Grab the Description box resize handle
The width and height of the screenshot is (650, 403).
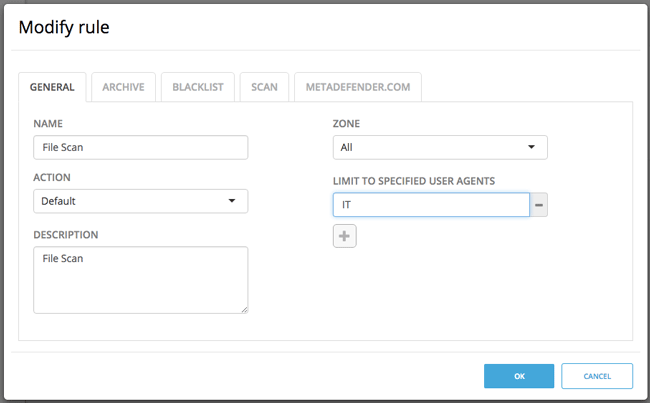coord(243,309)
